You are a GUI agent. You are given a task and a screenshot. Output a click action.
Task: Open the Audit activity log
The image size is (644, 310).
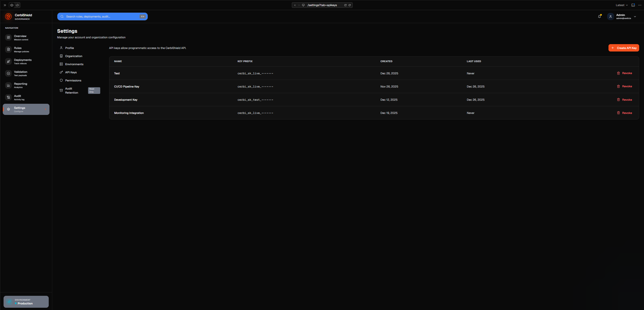18,97
